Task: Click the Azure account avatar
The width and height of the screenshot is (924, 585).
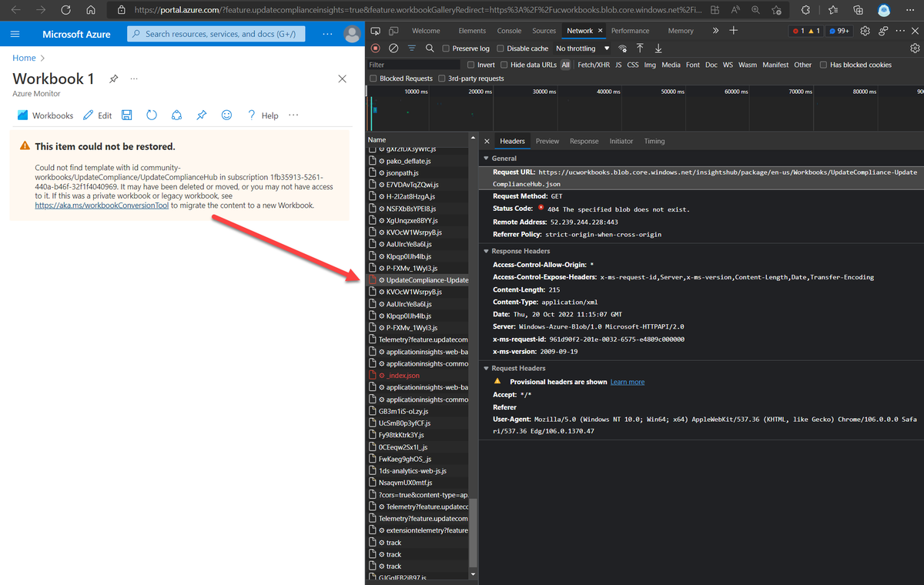Action: [352, 35]
